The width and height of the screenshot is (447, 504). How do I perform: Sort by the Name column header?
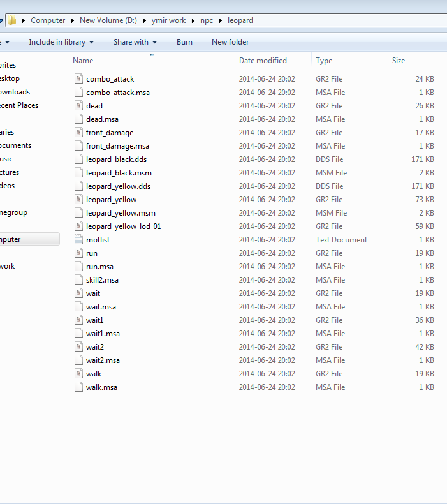tap(83, 61)
